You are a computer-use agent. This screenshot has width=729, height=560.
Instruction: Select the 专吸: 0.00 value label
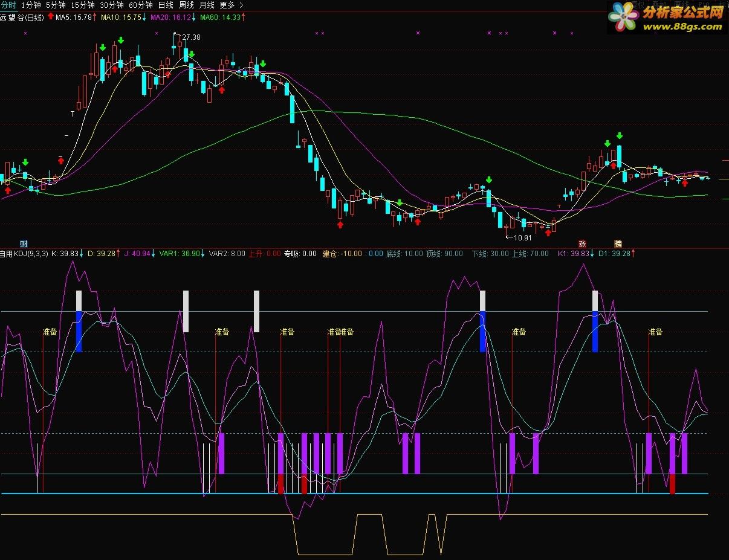coord(300,254)
